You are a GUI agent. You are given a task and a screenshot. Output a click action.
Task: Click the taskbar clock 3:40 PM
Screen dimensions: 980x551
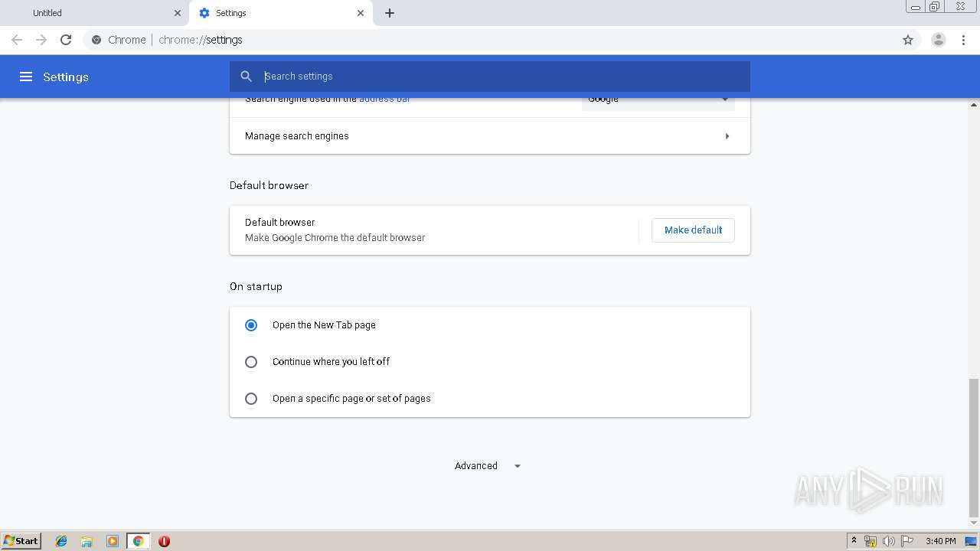click(x=940, y=541)
